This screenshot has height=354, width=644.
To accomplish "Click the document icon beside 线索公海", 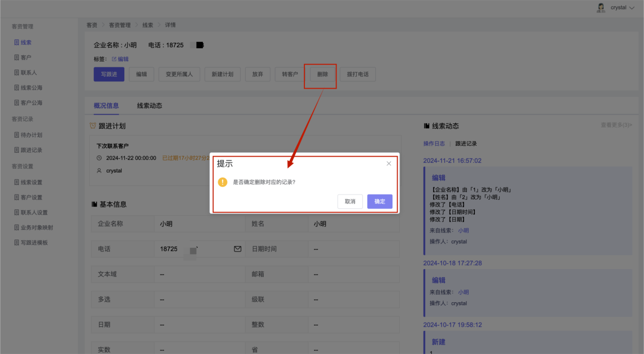I will point(17,88).
